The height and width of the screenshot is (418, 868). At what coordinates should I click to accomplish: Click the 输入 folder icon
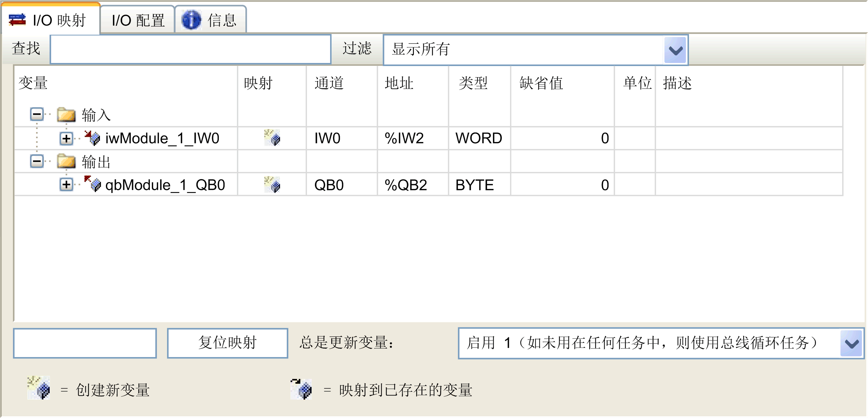(x=66, y=115)
